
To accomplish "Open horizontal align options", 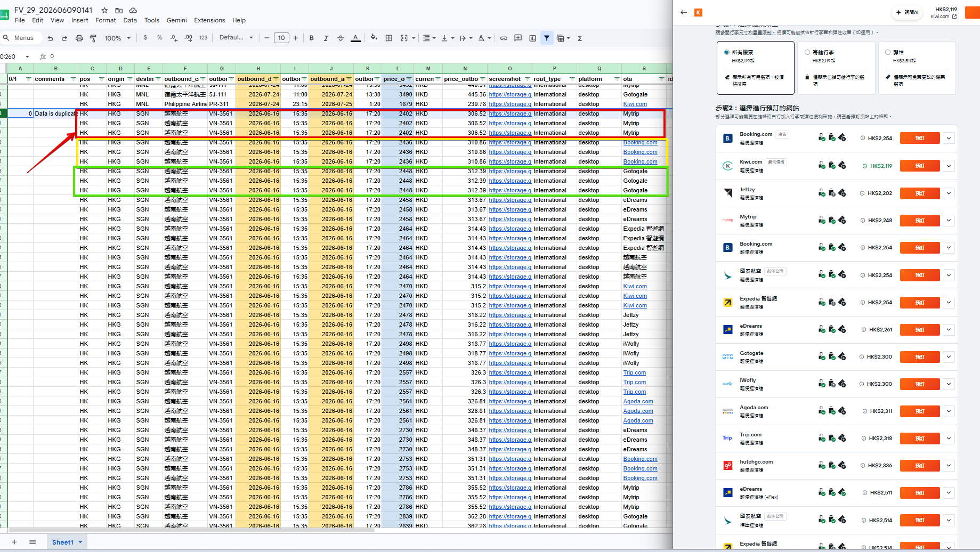I will point(429,38).
